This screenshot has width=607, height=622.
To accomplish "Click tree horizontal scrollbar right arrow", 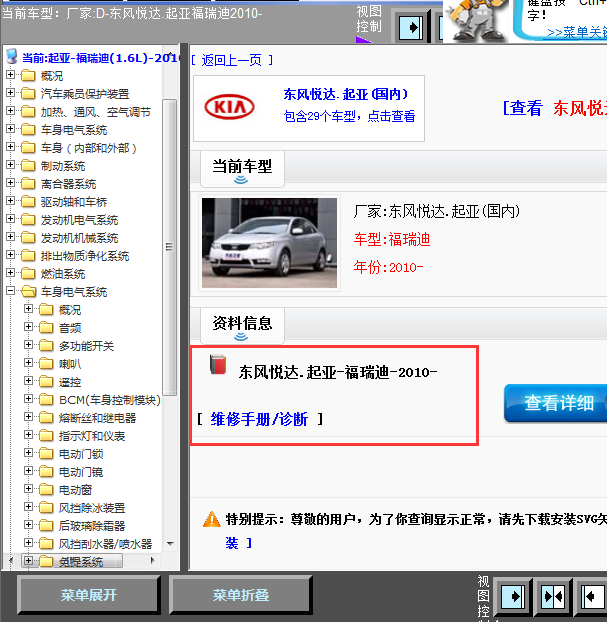I will click(x=152, y=561).
